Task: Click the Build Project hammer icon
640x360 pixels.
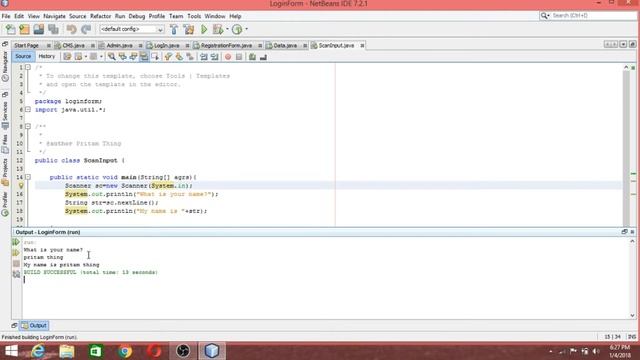Action: (x=174, y=29)
